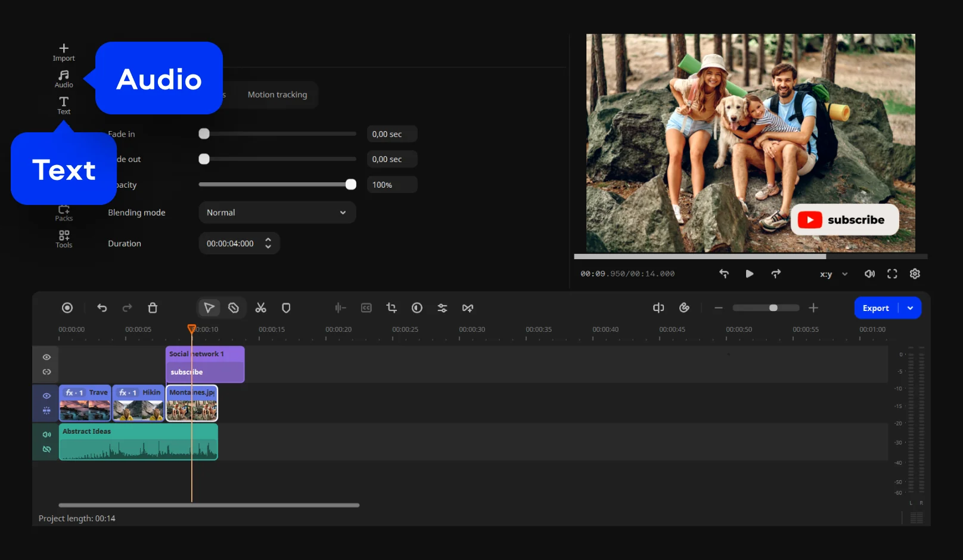Zoom out the timeline with minus icon
Viewport: 963px width, 560px height.
(x=719, y=308)
